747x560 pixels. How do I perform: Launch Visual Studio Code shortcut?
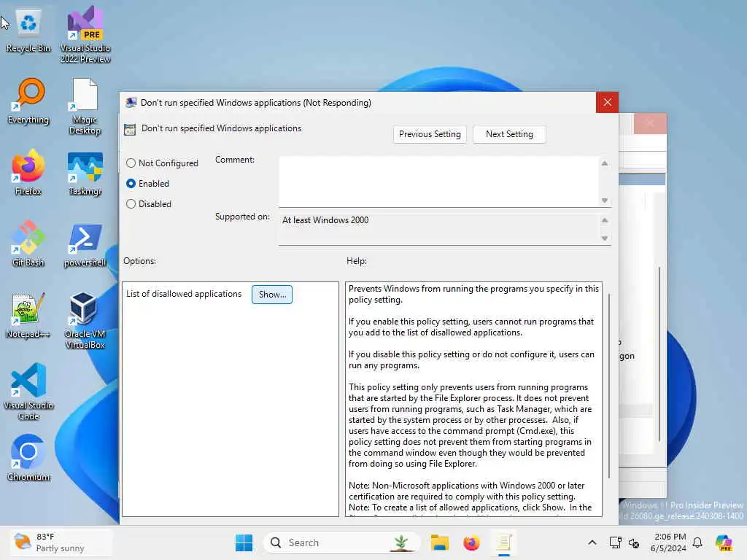pyautogui.click(x=28, y=392)
